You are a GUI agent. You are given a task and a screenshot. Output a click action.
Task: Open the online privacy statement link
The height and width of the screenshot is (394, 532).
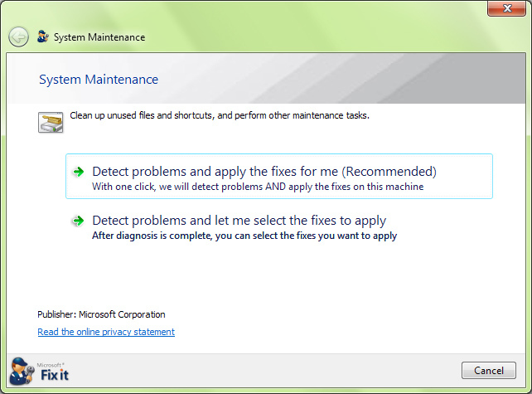(106, 332)
